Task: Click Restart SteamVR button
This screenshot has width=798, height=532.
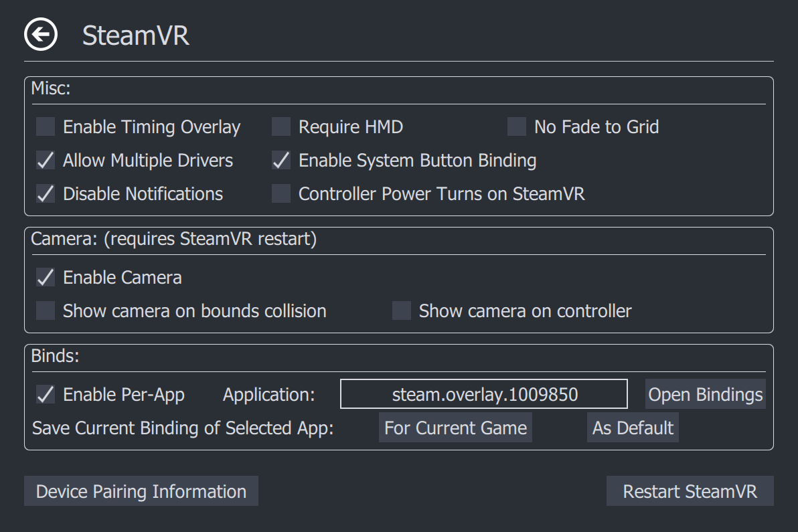Action: click(690, 491)
